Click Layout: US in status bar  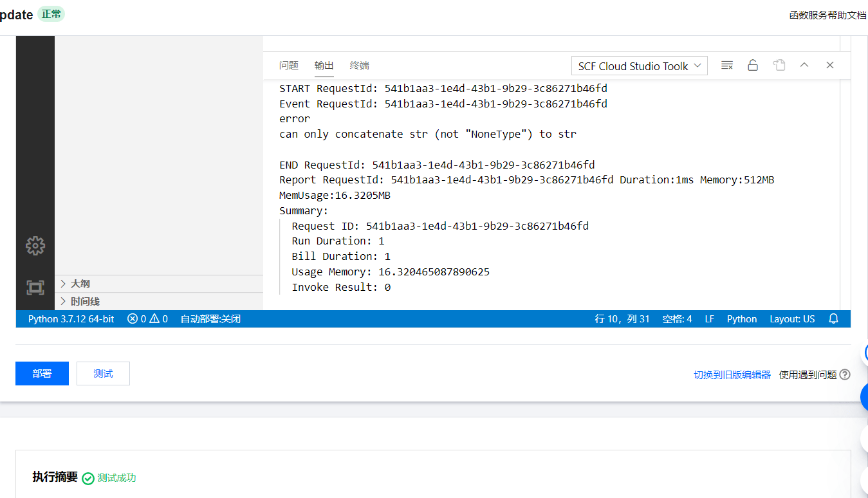coord(792,318)
